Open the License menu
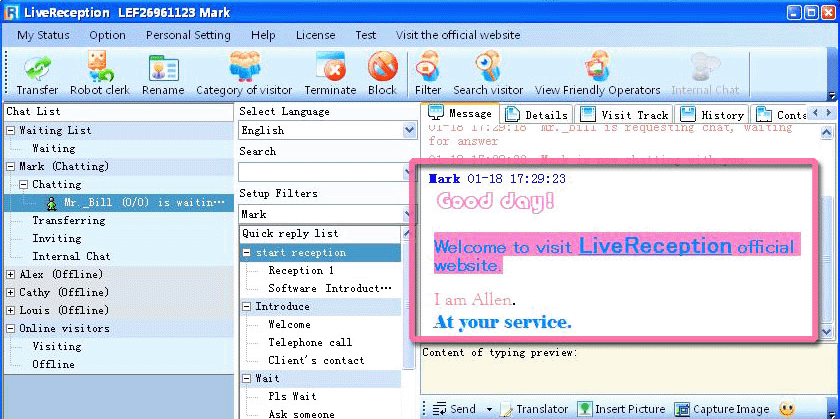 click(316, 35)
